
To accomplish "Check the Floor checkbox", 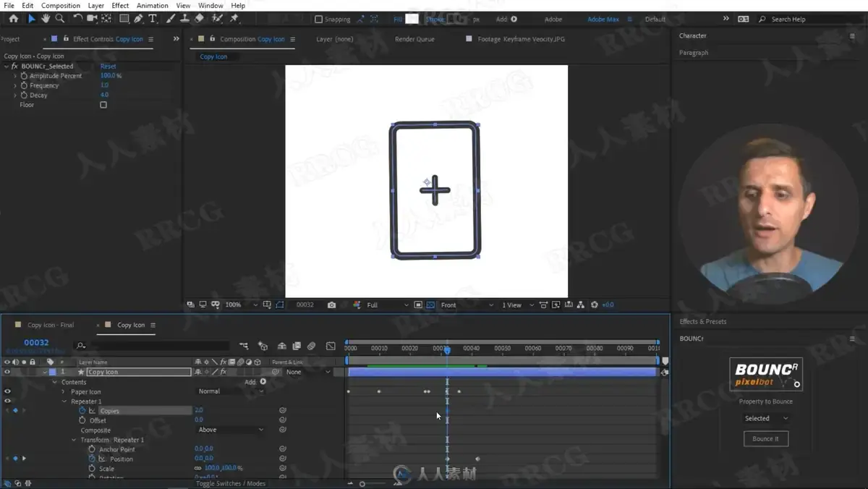I will click(x=103, y=105).
